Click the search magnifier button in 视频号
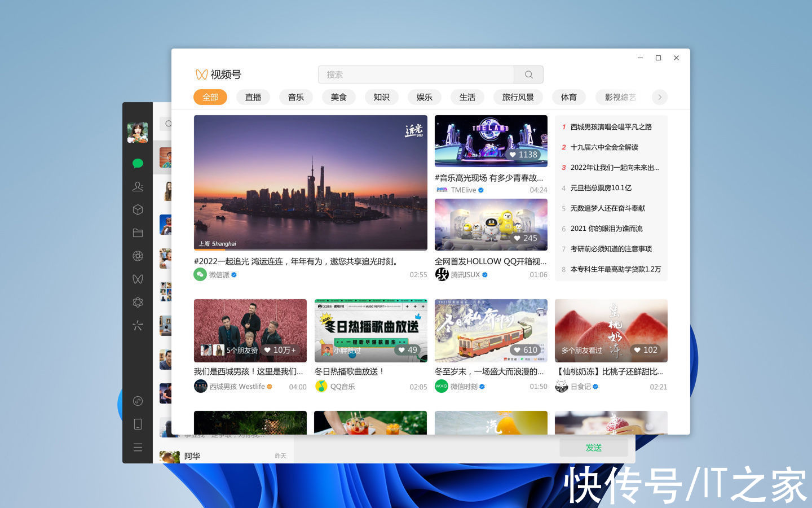 click(x=528, y=75)
